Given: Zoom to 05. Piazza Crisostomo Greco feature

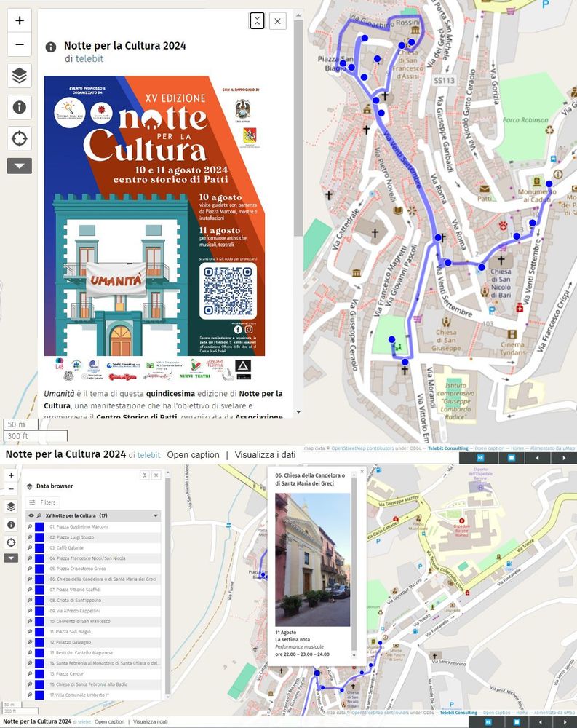Looking at the screenshot, I should [x=30, y=569].
